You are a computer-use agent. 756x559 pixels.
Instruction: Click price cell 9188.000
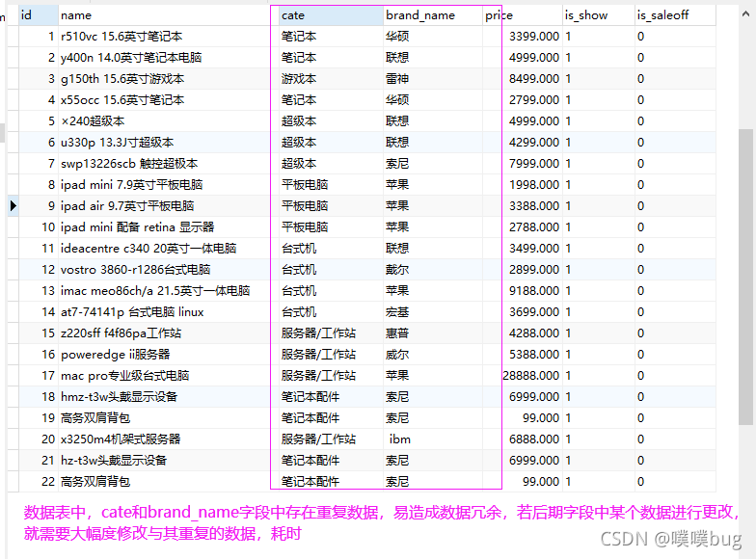(x=523, y=291)
